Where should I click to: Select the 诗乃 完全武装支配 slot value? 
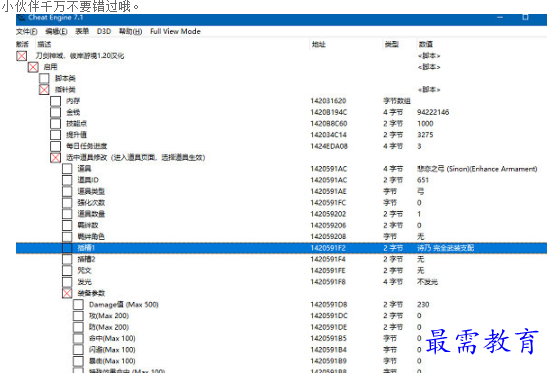coord(445,248)
